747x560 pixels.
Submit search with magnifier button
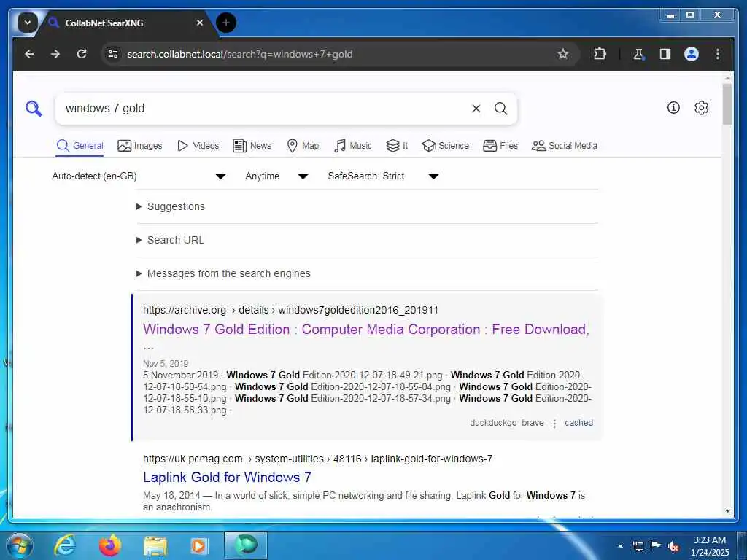pyautogui.click(x=500, y=109)
